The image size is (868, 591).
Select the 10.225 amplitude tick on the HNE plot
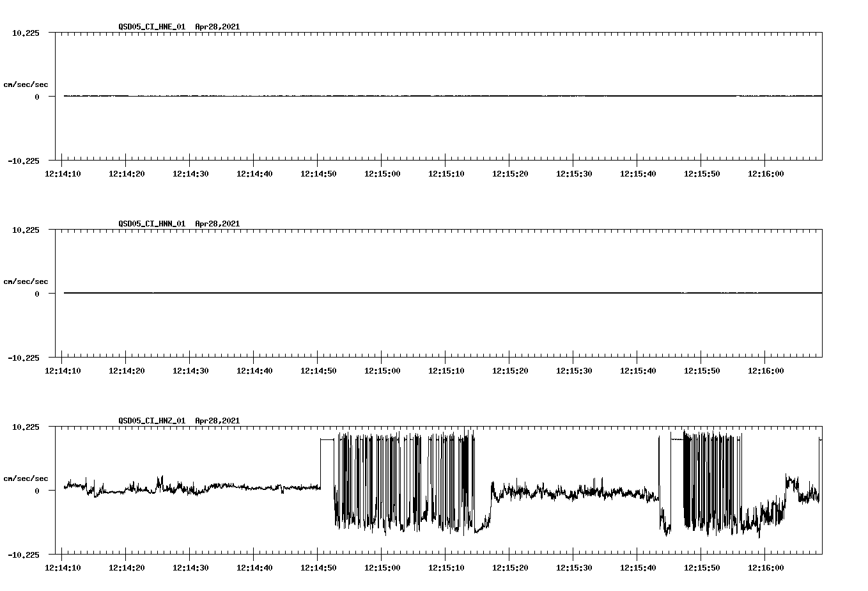pyautogui.click(x=27, y=32)
